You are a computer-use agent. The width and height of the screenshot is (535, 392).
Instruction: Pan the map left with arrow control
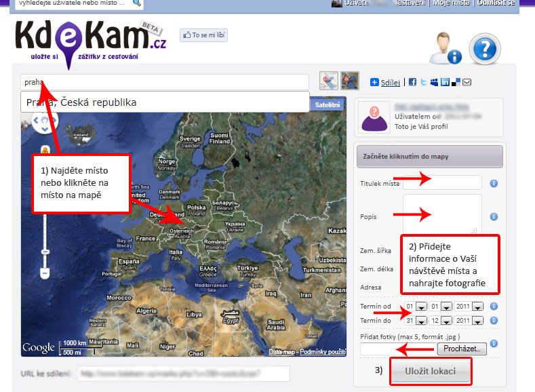click(36, 120)
